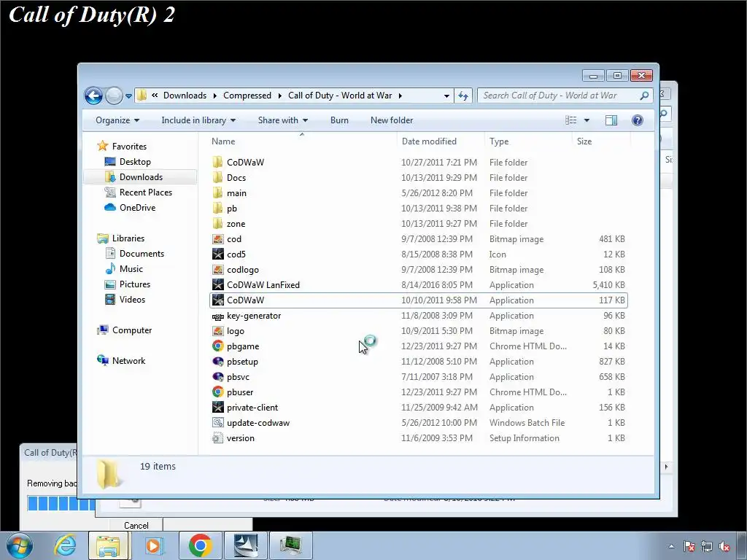
Task: Open the Music library
Action: 124,269
